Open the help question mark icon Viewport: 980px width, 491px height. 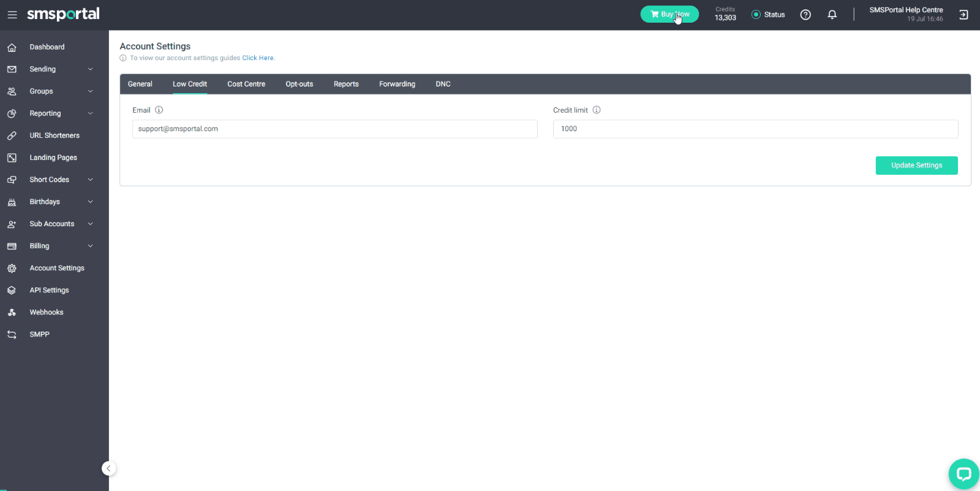(x=805, y=15)
